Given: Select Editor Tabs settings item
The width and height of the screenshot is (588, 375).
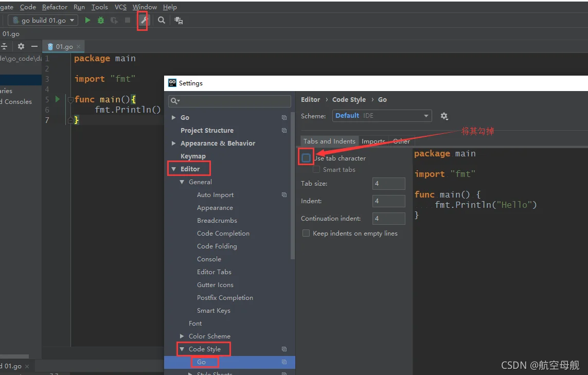Looking at the screenshot, I should (214, 272).
